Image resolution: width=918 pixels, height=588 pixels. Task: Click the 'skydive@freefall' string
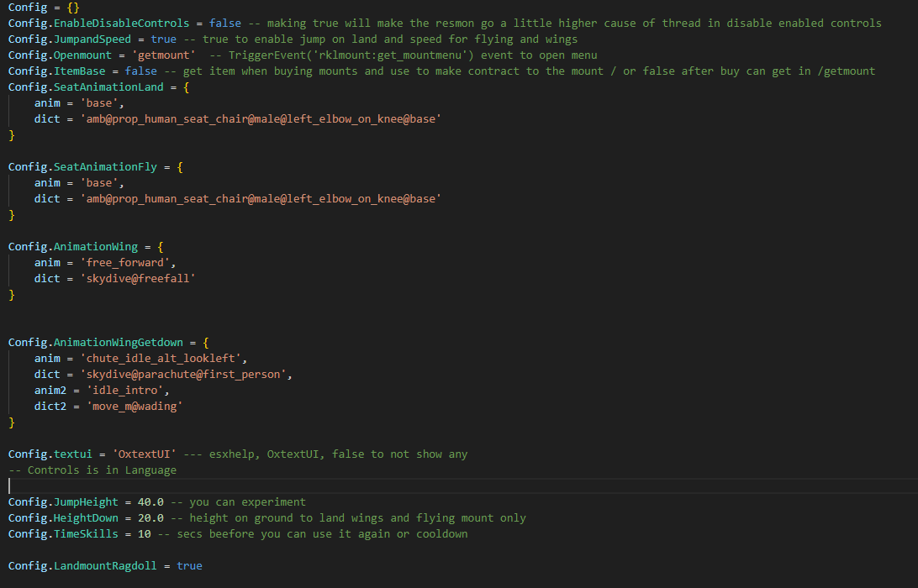tap(138, 279)
